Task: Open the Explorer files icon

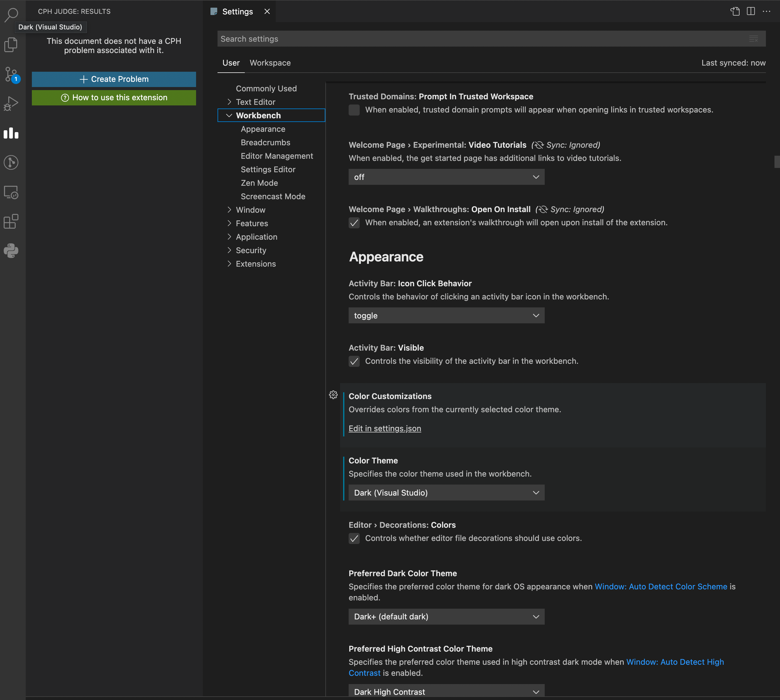Action: point(11,45)
